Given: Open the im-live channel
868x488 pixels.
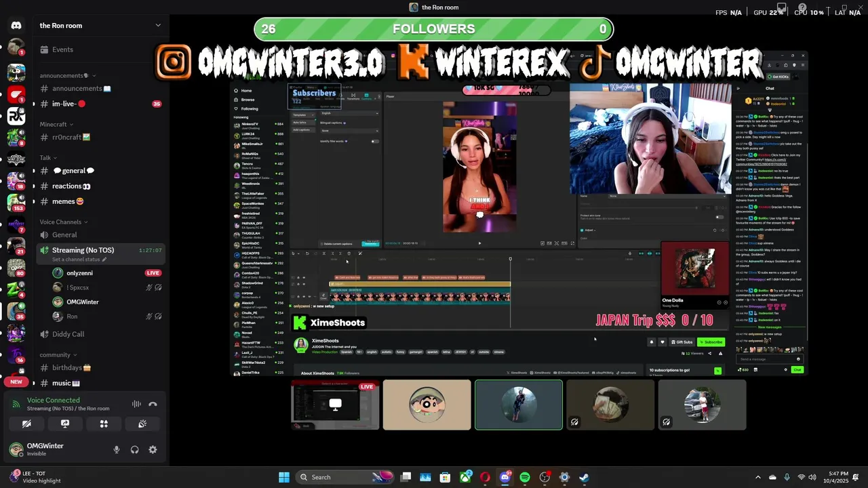Looking at the screenshot, I should click(100, 104).
